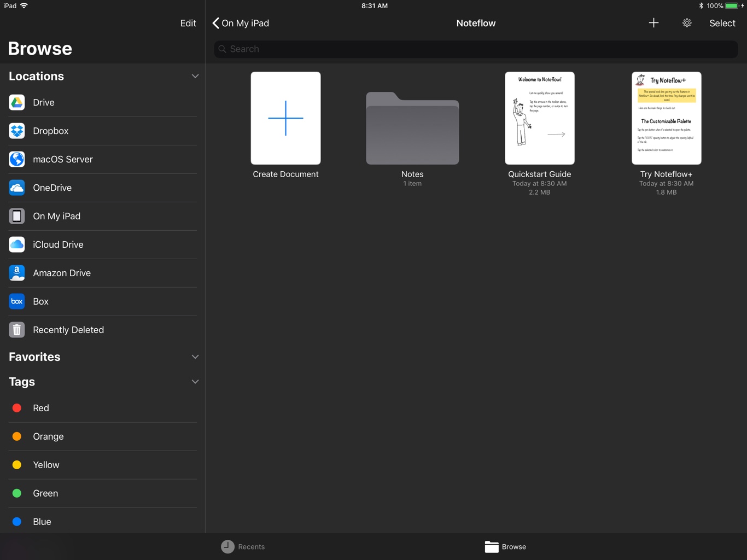Viewport: 747px width, 560px height.
Task: Tap the OneDrive cloud icon
Action: pos(17,188)
